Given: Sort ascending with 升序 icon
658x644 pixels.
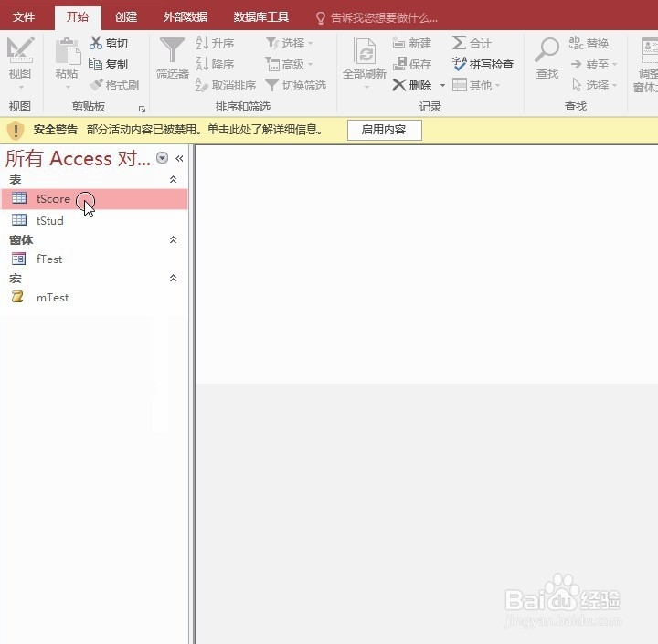Looking at the screenshot, I should click(202, 43).
